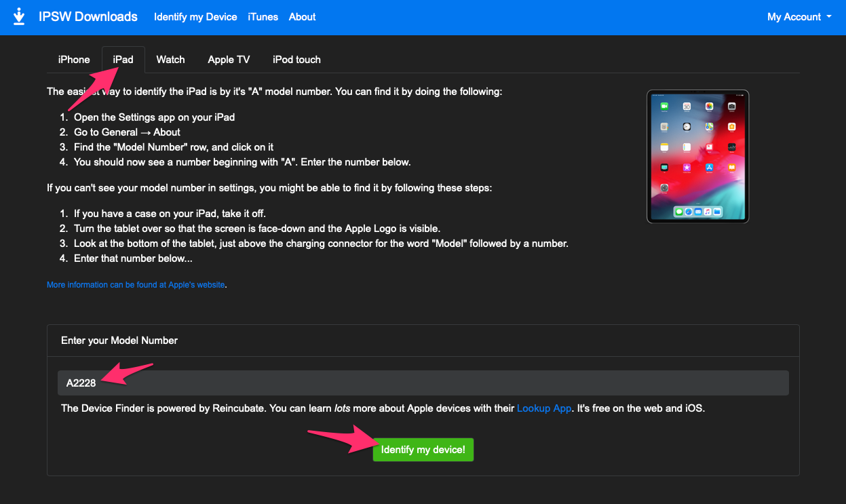Click the 'Enter that number below...' step

pyautogui.click(x=134, y=258)
